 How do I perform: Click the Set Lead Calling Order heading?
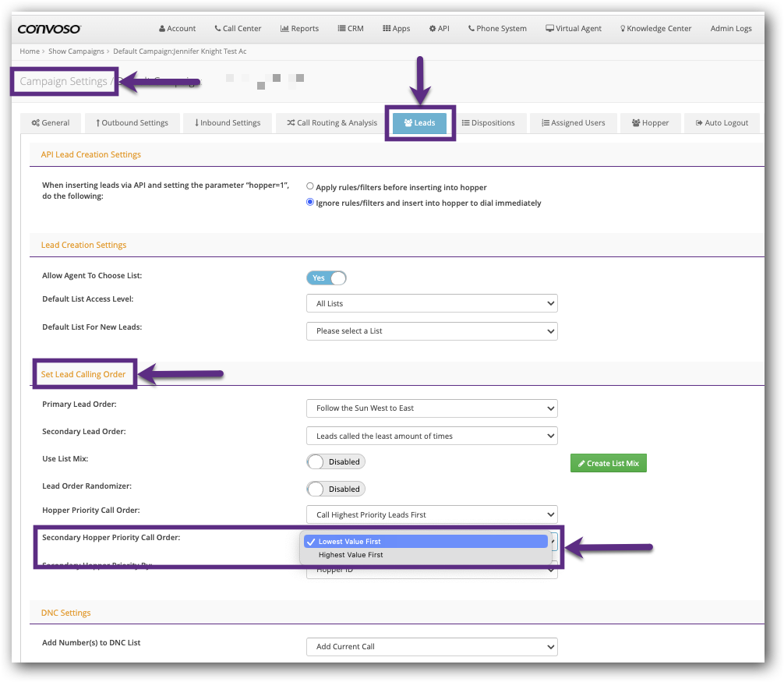83,374
